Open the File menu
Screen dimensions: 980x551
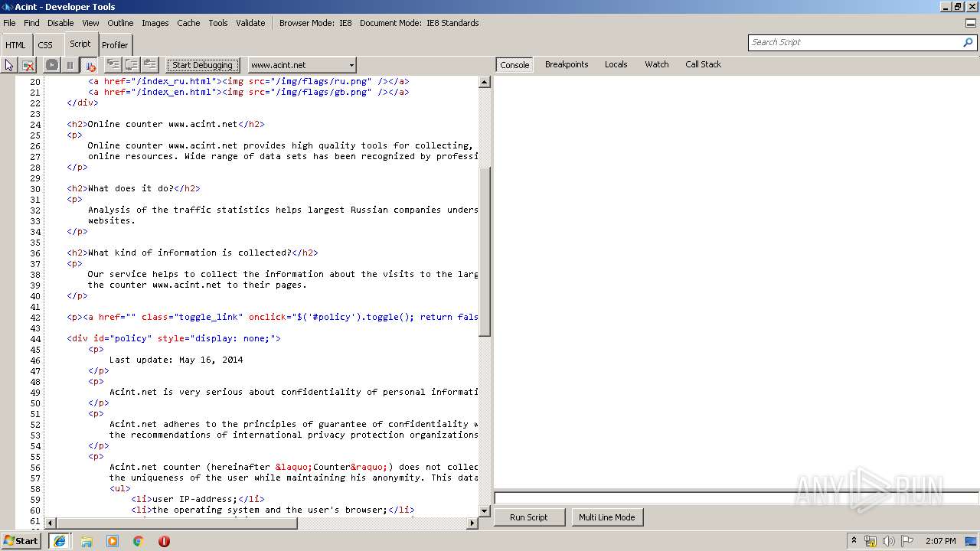9,23
